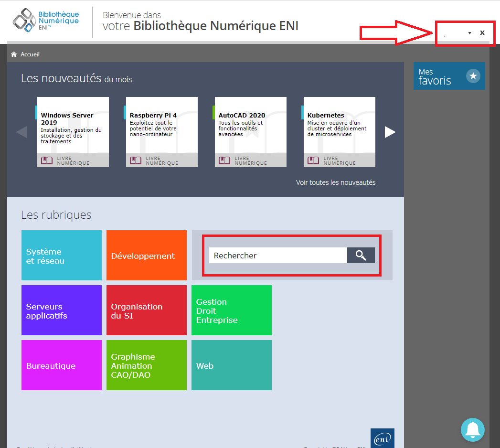Click the star icon in Mes favoris
500x448 pixels.
473,76
